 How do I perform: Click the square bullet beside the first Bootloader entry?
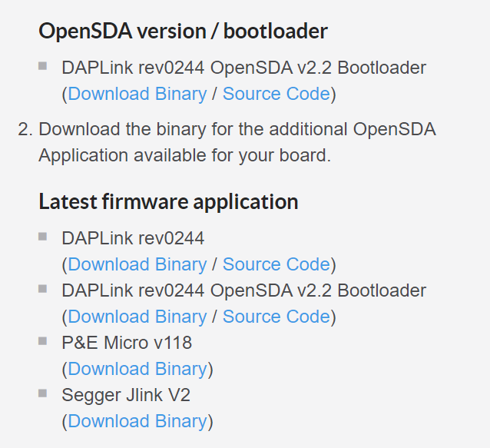(42, 65)
